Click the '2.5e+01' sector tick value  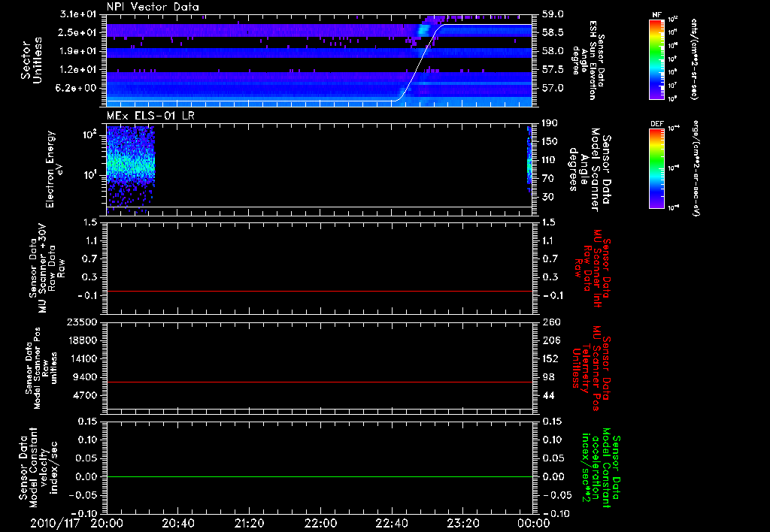point(78,32)
